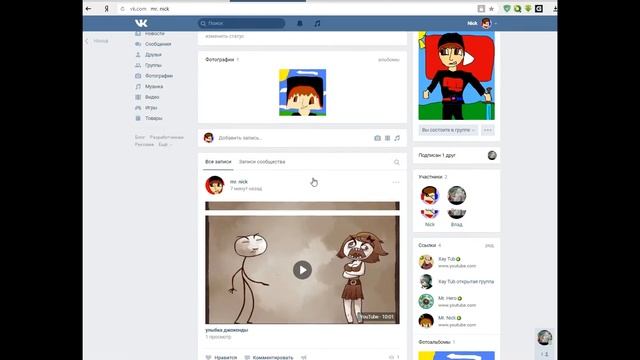Click the Назад back link on left
Viewport: 640px width, 360px height.
tap(97, 41)
